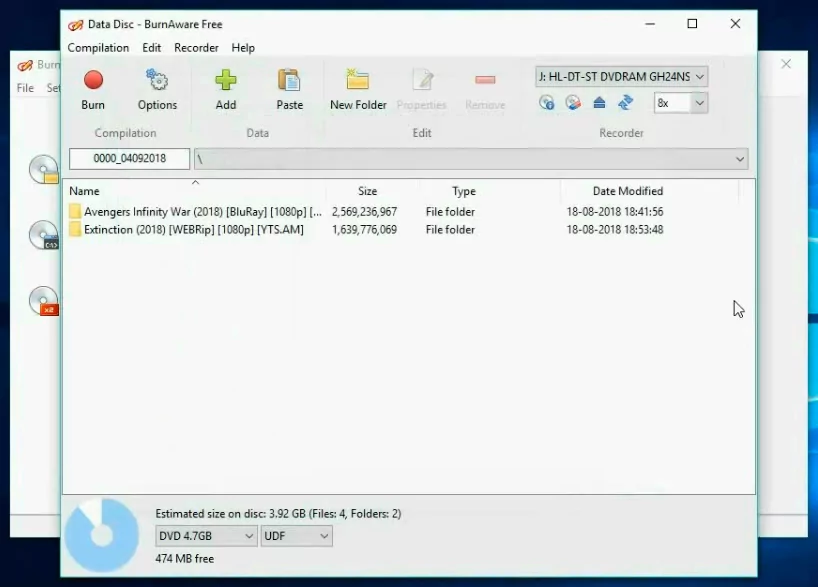Minimize the Data Disc window
Image resolution: width=818 pixels, height=587 pixels.
tap(650, 23)
